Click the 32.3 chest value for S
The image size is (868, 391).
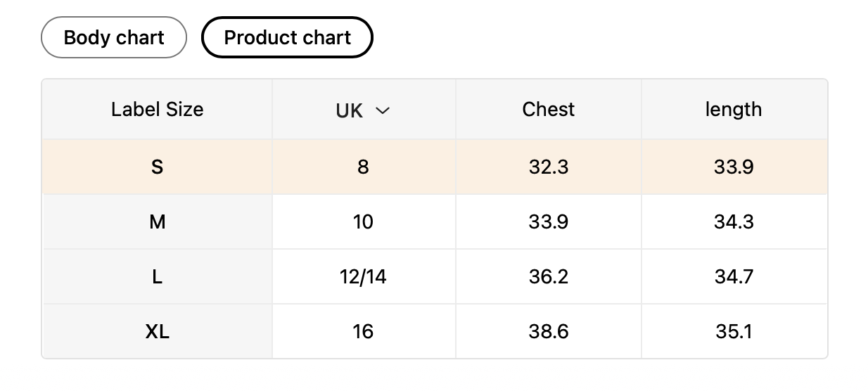tap(548, 167)
